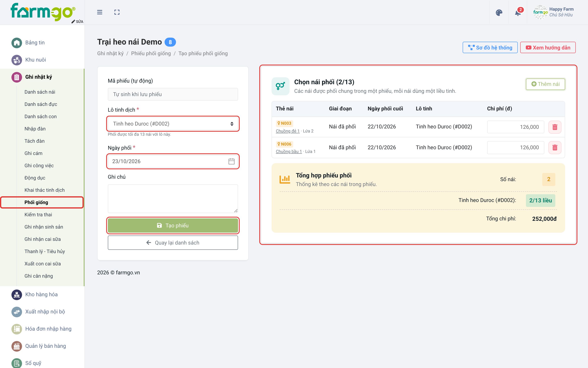Click the Xuất nhập nội bộ transfer icon
The width and height of the screenshot is (588, 368).
(x=17, y=312)
